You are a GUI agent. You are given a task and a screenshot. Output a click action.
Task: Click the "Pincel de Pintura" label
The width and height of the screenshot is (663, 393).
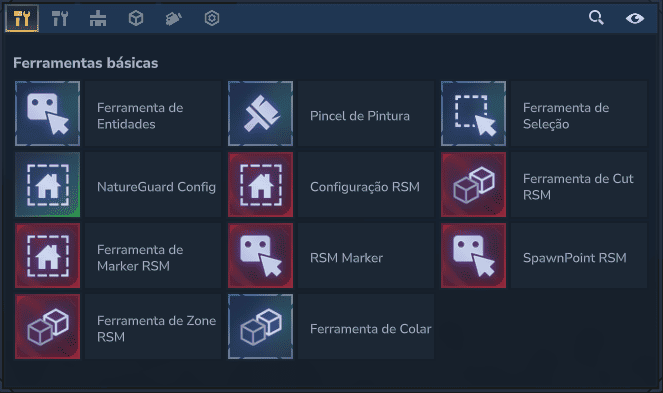pyautogui.click(x=360, y=116)
